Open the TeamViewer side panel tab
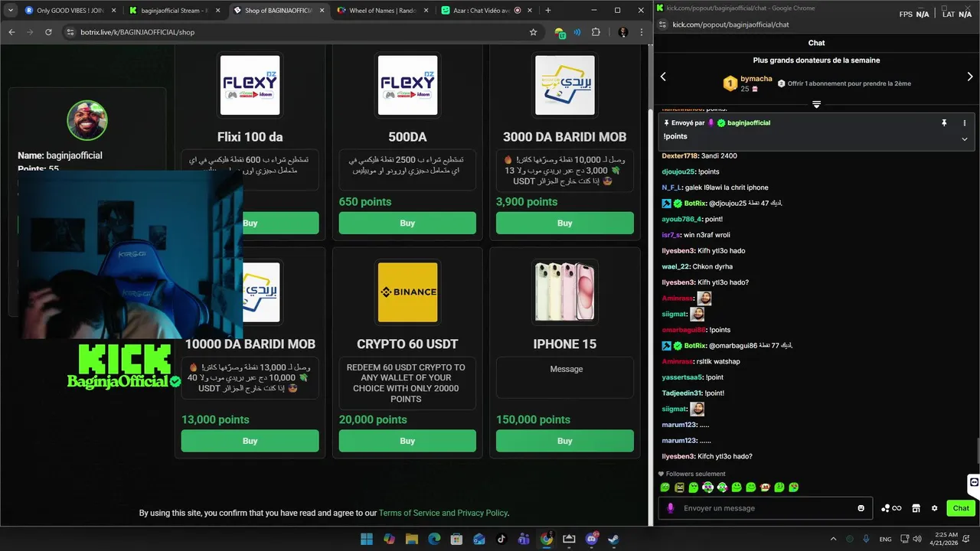The width and height of the screenshot is (980, 551). pos(974,484)
